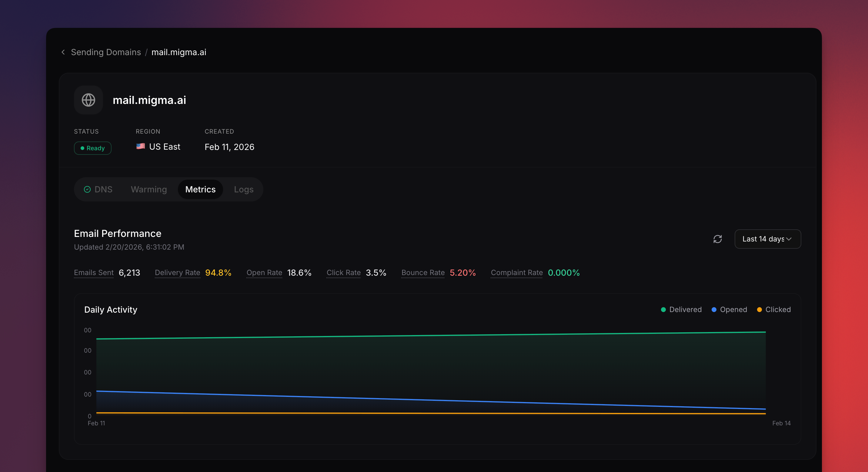This screenshot has height=472, width=868.
Task: Go to Sending Domains breadcrumb link
Action: click(106, 52)
